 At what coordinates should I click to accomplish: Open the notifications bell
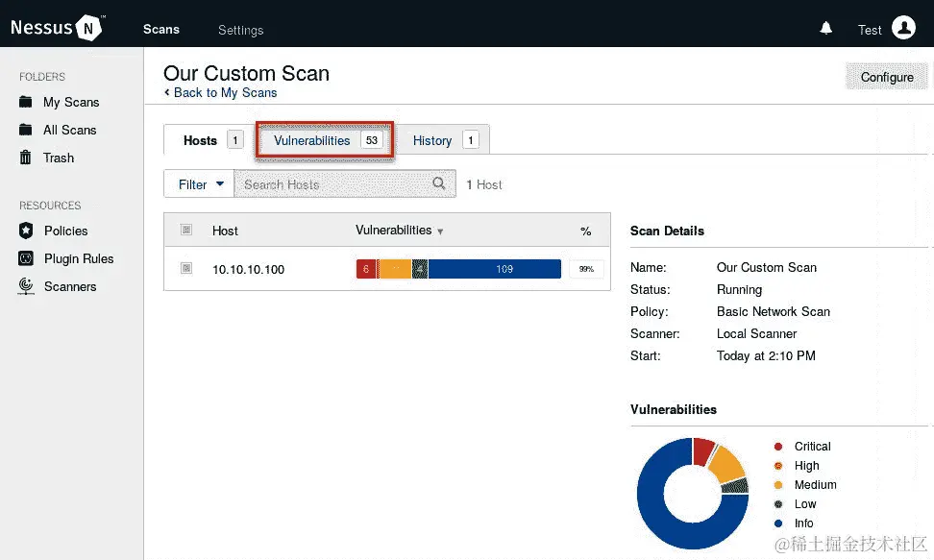[825, 28]
